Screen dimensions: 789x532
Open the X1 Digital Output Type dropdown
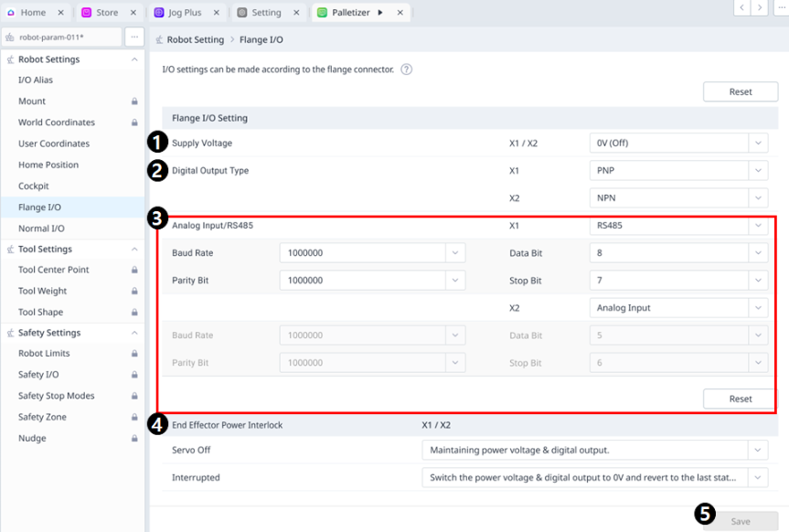pyautogui.click(x=678, y=171)
